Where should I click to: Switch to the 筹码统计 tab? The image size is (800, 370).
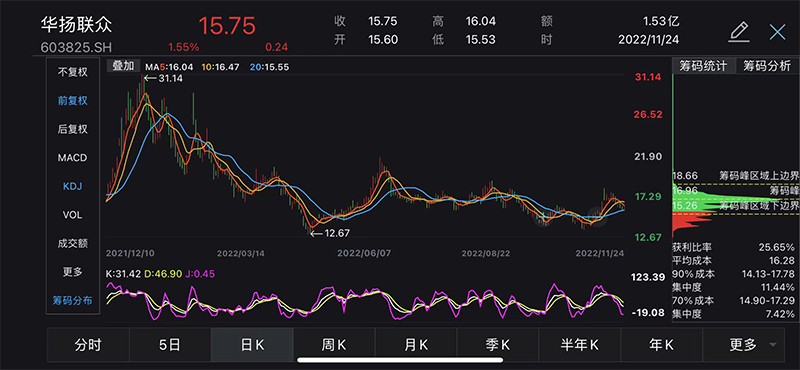704,66
